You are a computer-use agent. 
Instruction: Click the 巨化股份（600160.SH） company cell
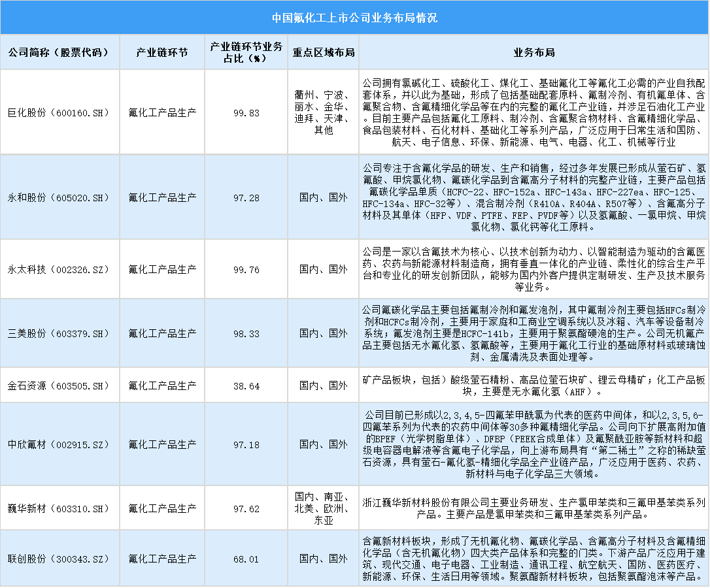59,112
